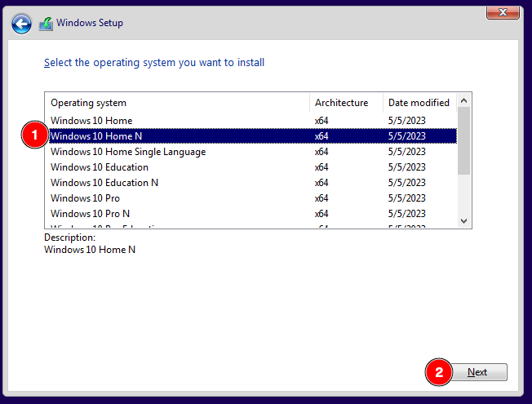Go back using the blue arrow button
This screenshot has height=404, width=532.
point(21,24)
